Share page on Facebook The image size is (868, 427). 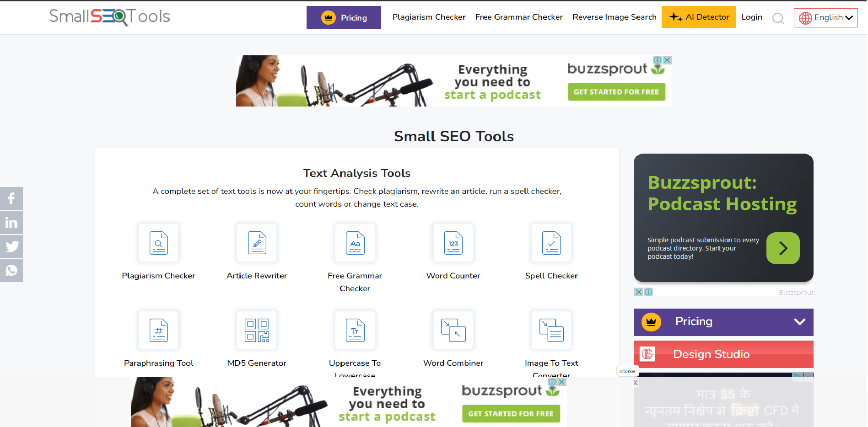click(11, 198)
